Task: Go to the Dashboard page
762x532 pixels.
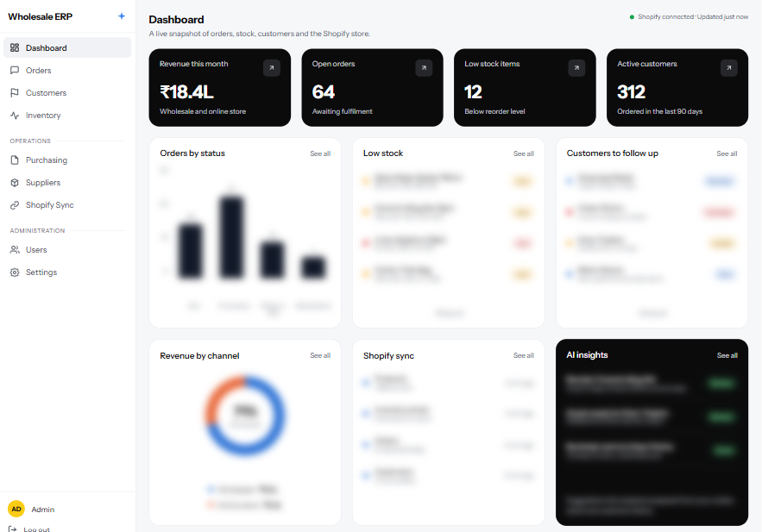Action: pyautogui.click(x=67, y=47)
